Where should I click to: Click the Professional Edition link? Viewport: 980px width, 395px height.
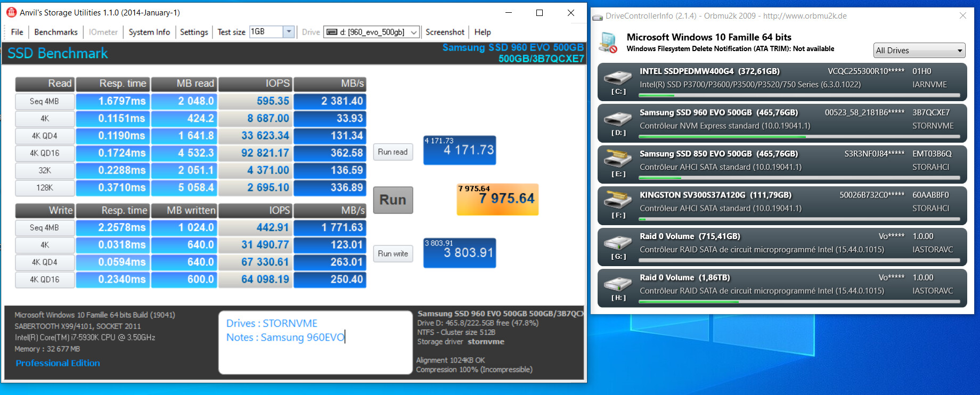(58, 363)
